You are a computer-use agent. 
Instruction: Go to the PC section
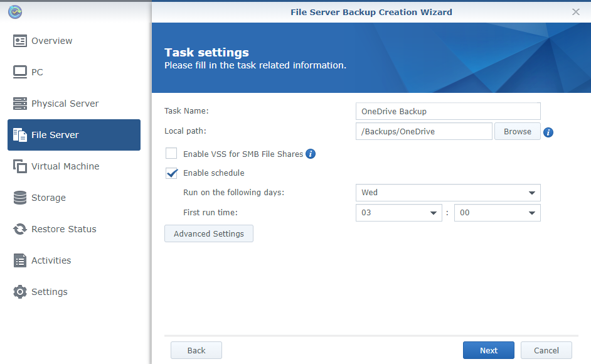tap(74, 72)
